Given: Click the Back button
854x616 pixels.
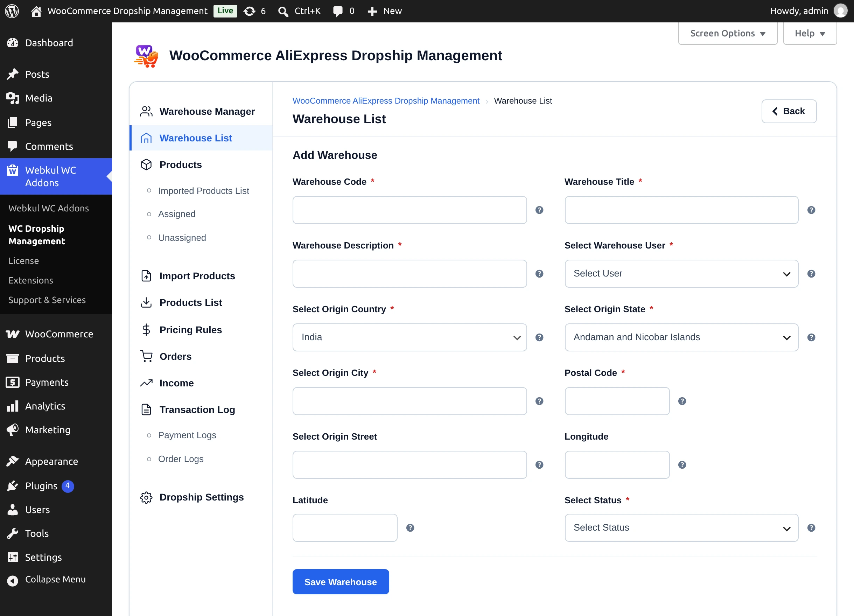Looking at the screenshot, I should click(x=789, y=111).
